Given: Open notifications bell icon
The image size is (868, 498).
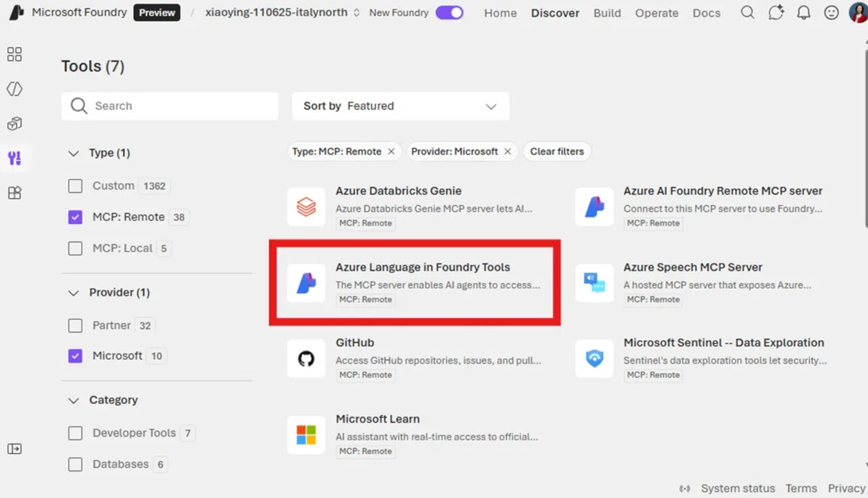Looking at the screenshot, I should pos(804,12).
